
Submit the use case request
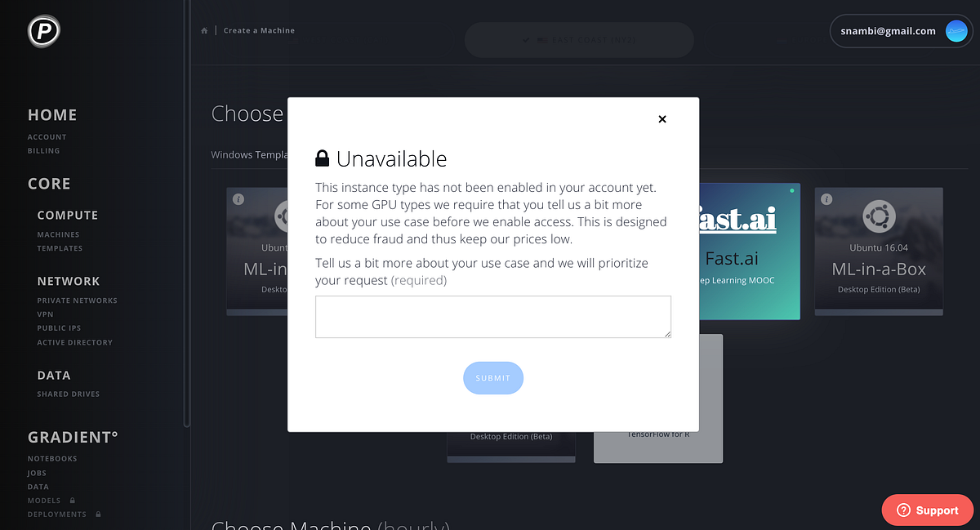(x=493, y=378)
